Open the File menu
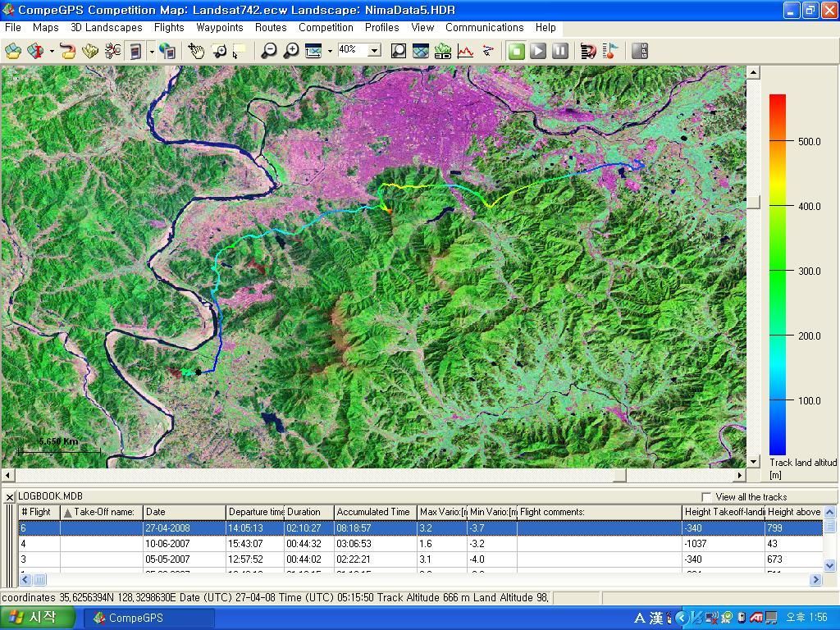The height and width of the screenshot is (630, 840). coord(13,27)
